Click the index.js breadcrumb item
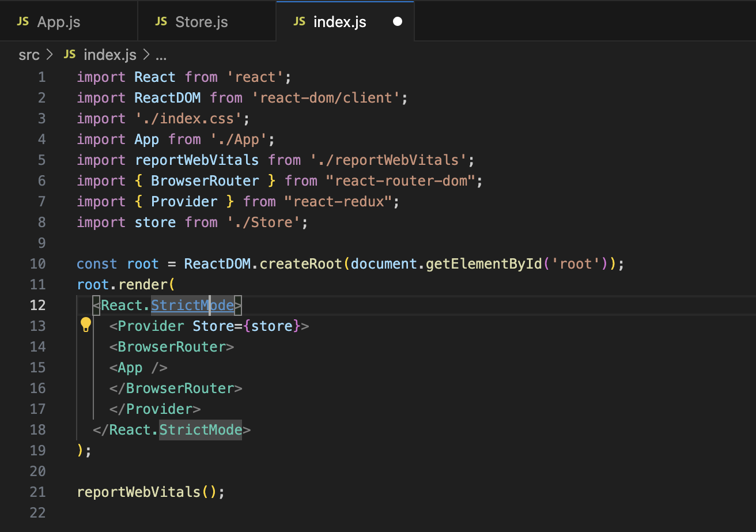 click(x=111, y=55)
